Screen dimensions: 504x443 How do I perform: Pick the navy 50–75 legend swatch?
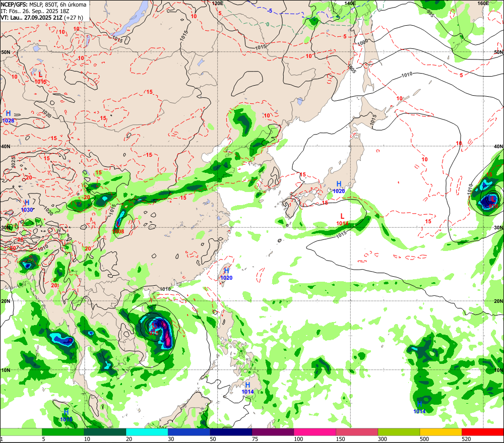tap(231, 432)
